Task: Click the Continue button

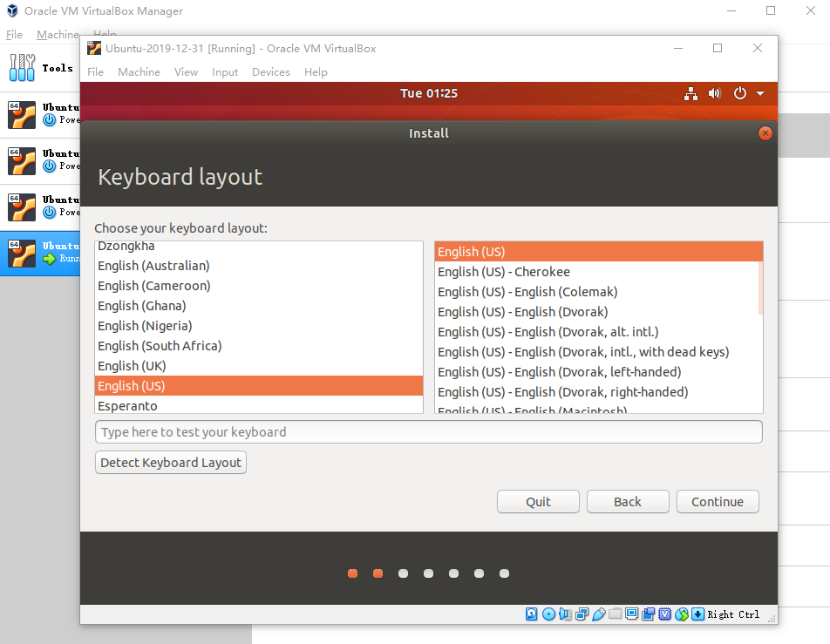Action: click(x=718, y=502)
